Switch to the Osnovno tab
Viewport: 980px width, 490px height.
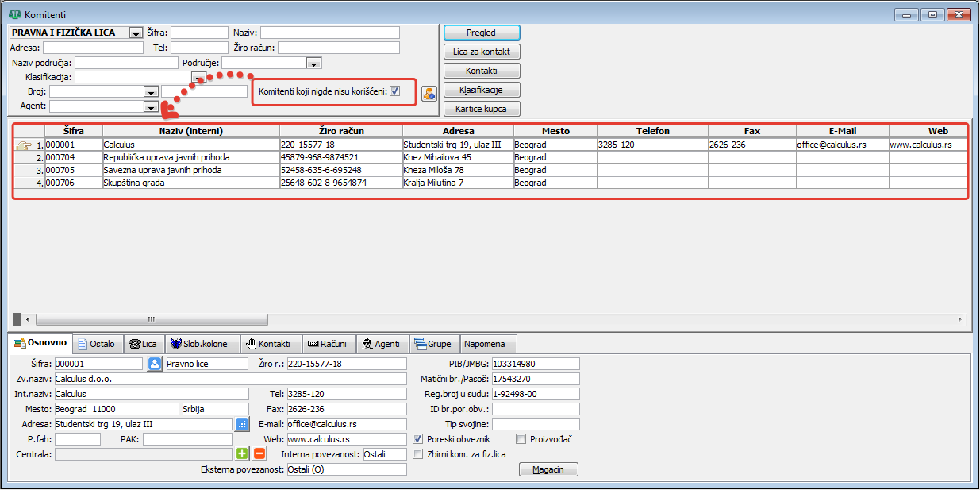pos(40,343)
